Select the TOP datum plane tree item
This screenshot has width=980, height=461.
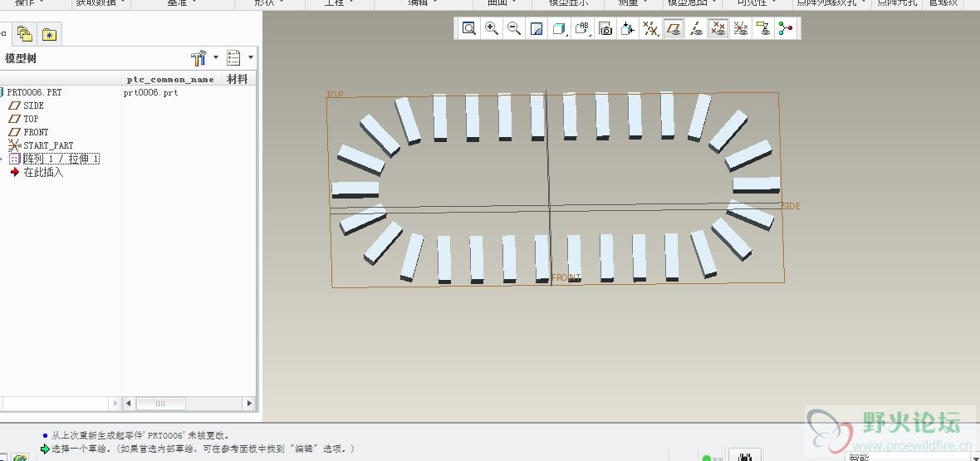click(x=31, y=119)
